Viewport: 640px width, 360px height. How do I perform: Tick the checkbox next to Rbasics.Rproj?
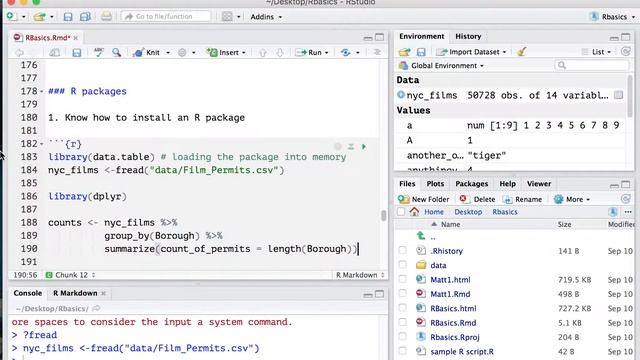[x=402, y=337]
